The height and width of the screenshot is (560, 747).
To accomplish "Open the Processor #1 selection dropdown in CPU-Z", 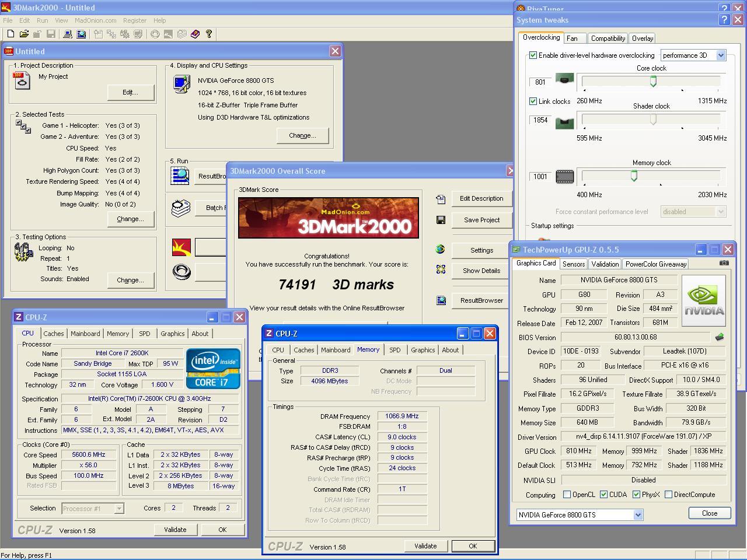I will pos(93,509).
